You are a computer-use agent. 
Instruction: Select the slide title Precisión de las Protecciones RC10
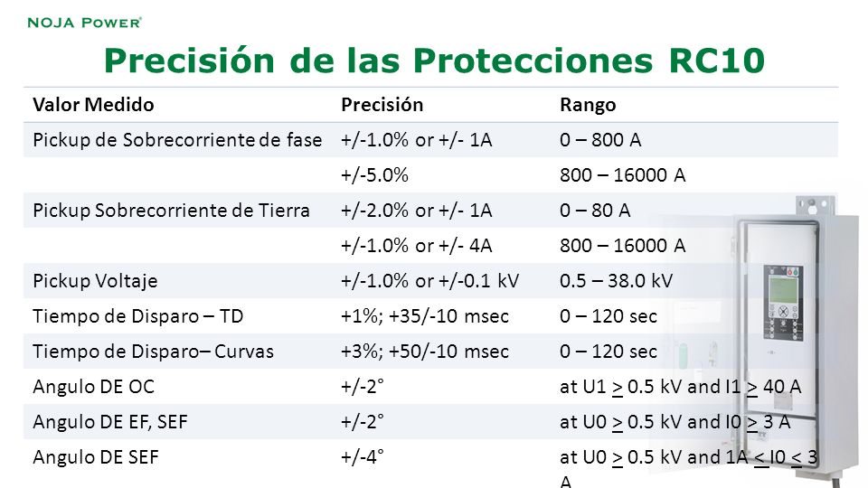(x=435, y=60)
